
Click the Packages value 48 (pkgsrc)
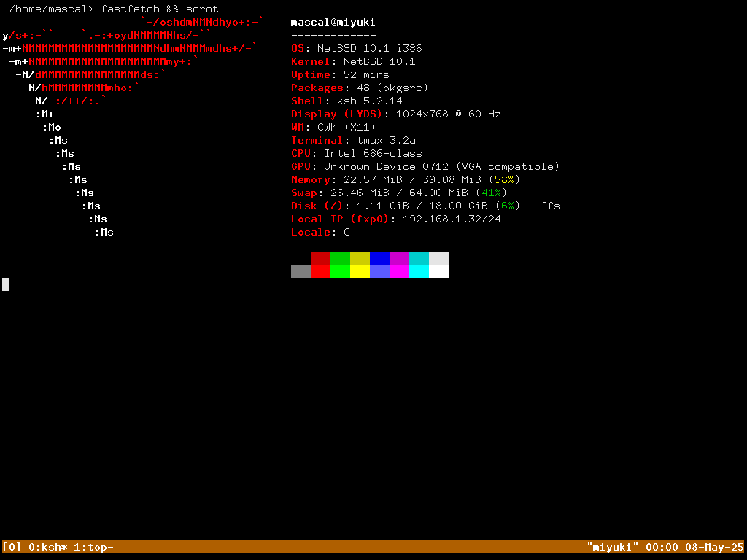[x=392, y=87]
